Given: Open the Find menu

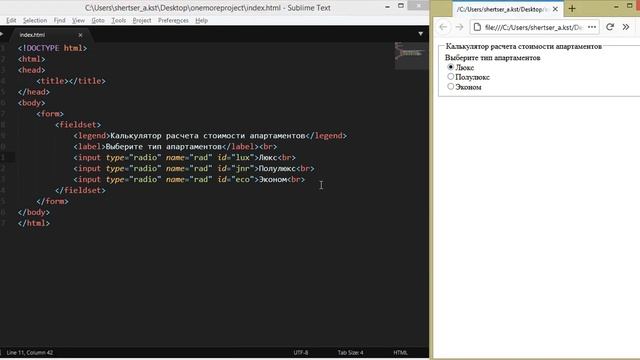Looking at the screenshot, I should [x=59, y=20].
